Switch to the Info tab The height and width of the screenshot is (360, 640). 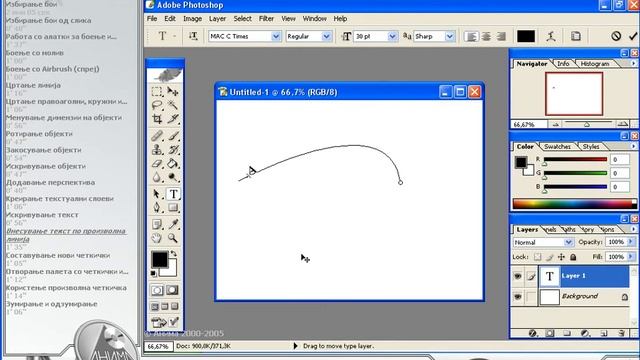tap(563, 64)
